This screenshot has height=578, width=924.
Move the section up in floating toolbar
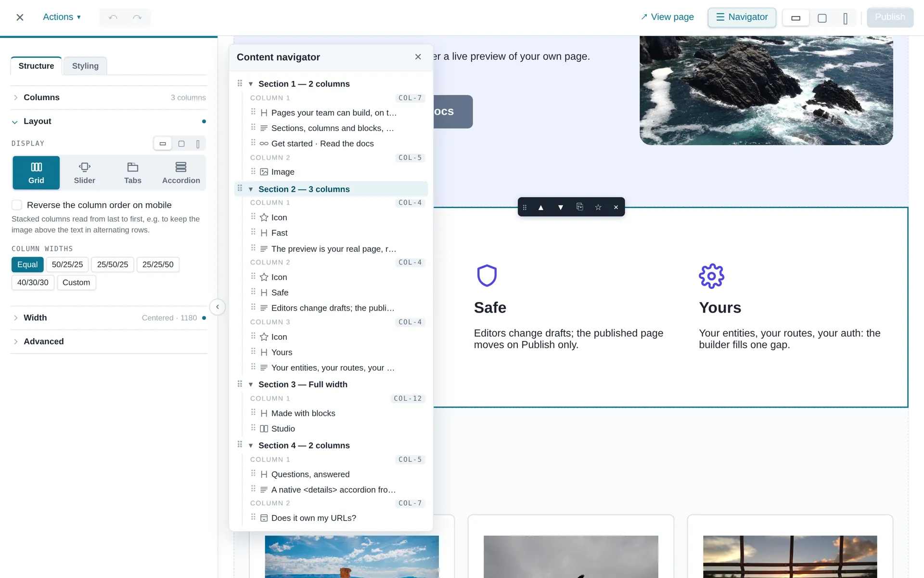[541, 207]
